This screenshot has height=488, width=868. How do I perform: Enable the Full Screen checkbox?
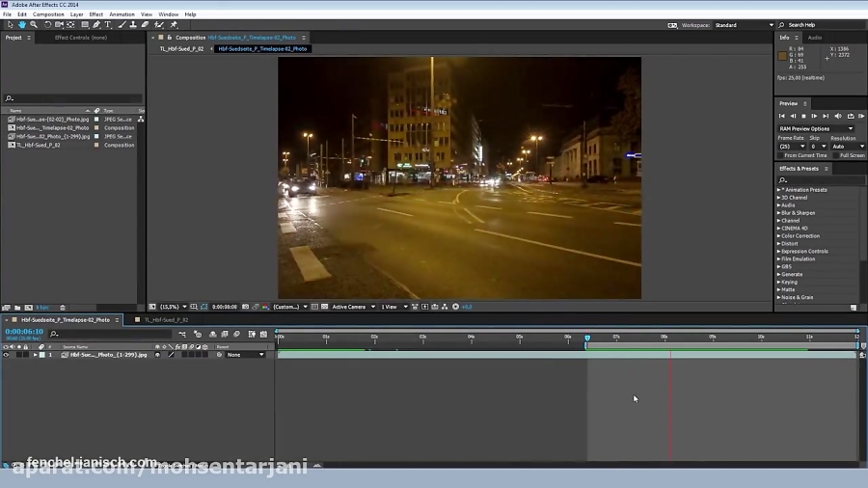click(x=836, y=155)
